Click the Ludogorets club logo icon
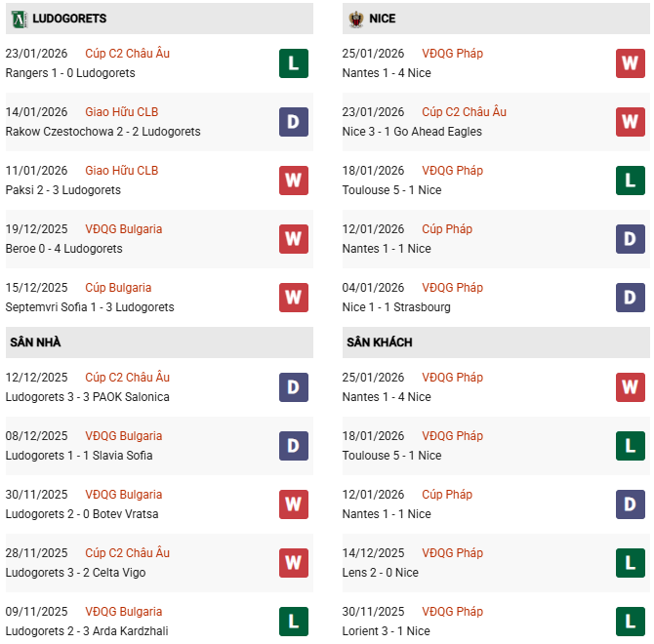This screenshot has width=654, height=644. pyautogui.click(x=19, y=19)
